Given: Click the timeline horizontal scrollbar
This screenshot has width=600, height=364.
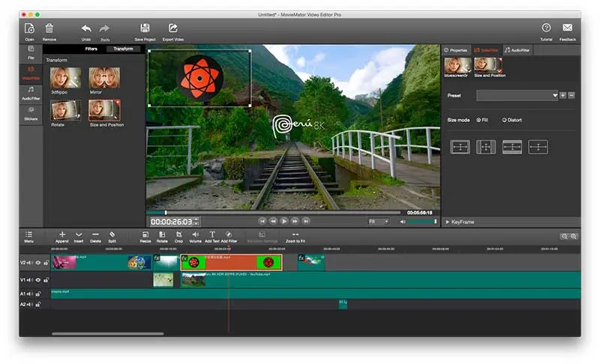Looking at the screenshot, I should coord(108,333).
